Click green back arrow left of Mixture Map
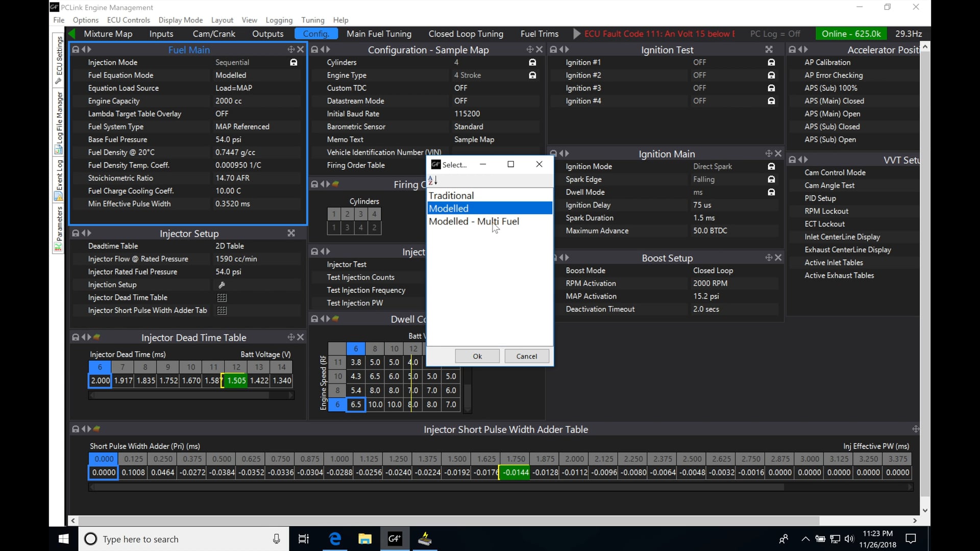Image resolution: width=980 pixels, height=551 pixels. pos(72,34)
